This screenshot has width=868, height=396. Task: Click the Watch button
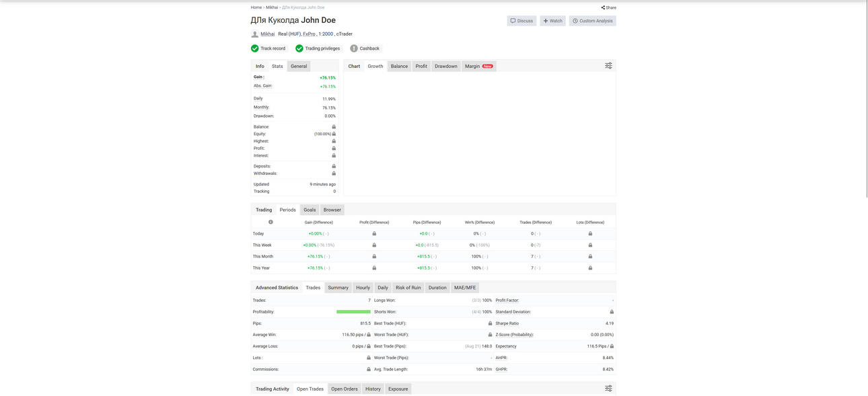[552, 21]
